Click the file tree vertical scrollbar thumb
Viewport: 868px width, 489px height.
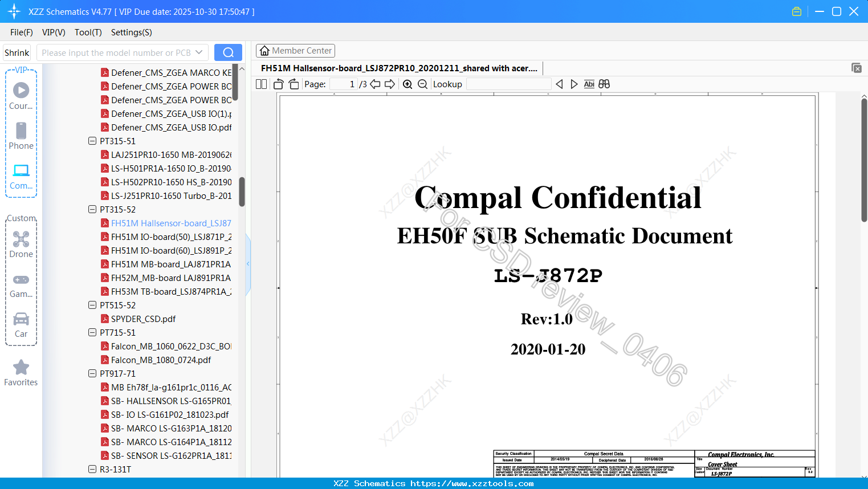point(242,192)
